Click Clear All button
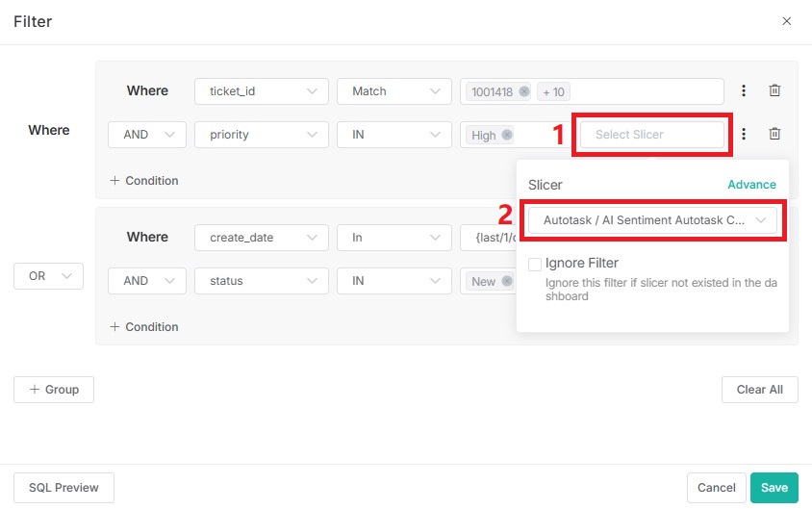Image resolution: width=812 pixels, height=509 pixels. coord(760,390)
